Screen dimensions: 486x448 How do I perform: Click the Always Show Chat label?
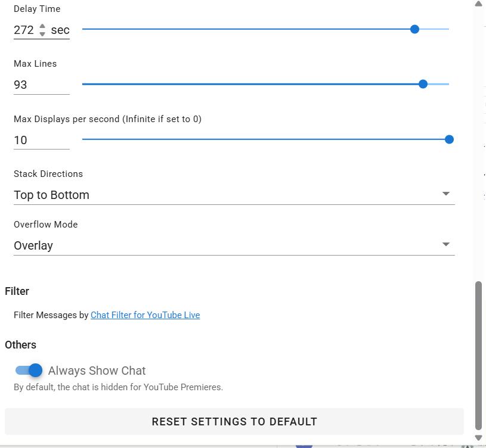click(x=97, y=371)
